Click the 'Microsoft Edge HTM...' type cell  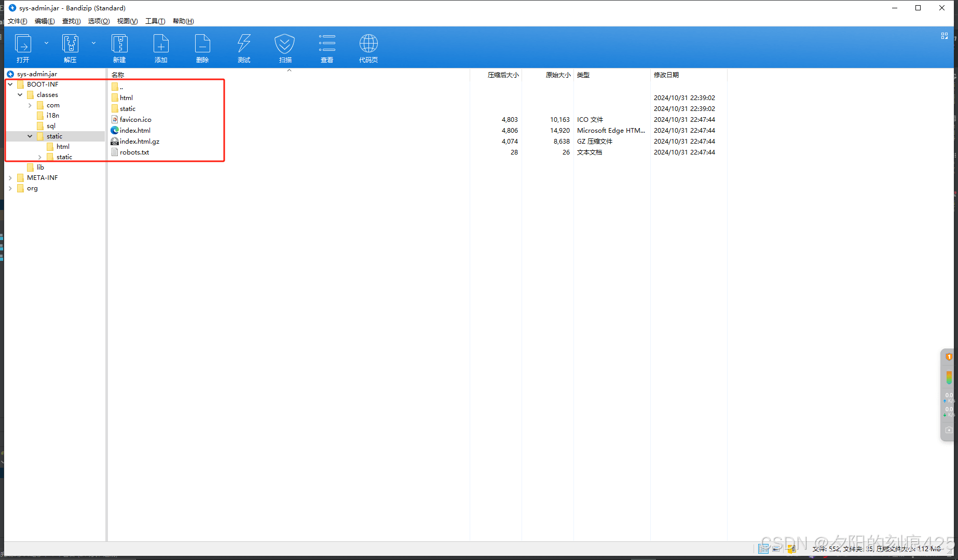point(611,130)
